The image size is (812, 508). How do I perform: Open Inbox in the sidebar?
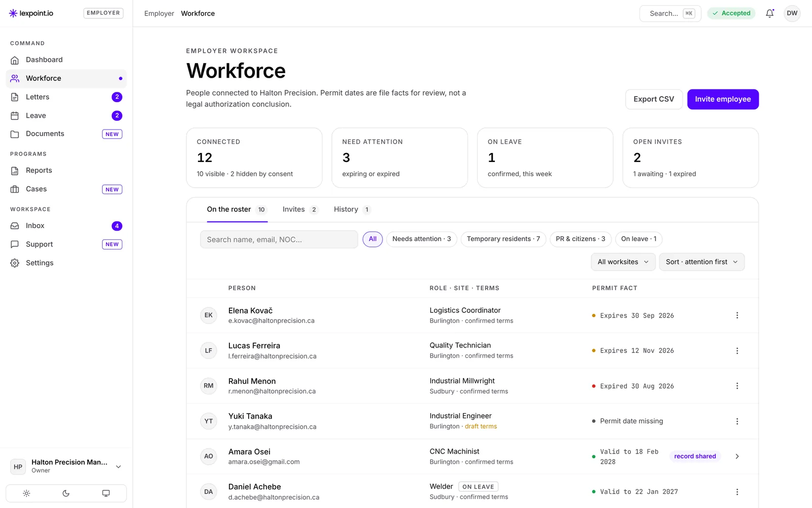(66, 226)
